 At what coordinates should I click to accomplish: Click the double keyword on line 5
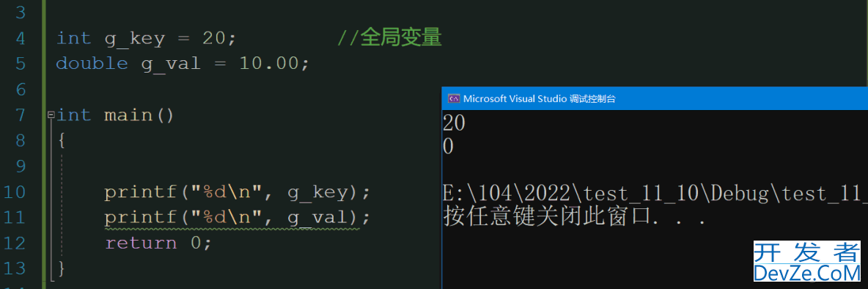point(92,64)
